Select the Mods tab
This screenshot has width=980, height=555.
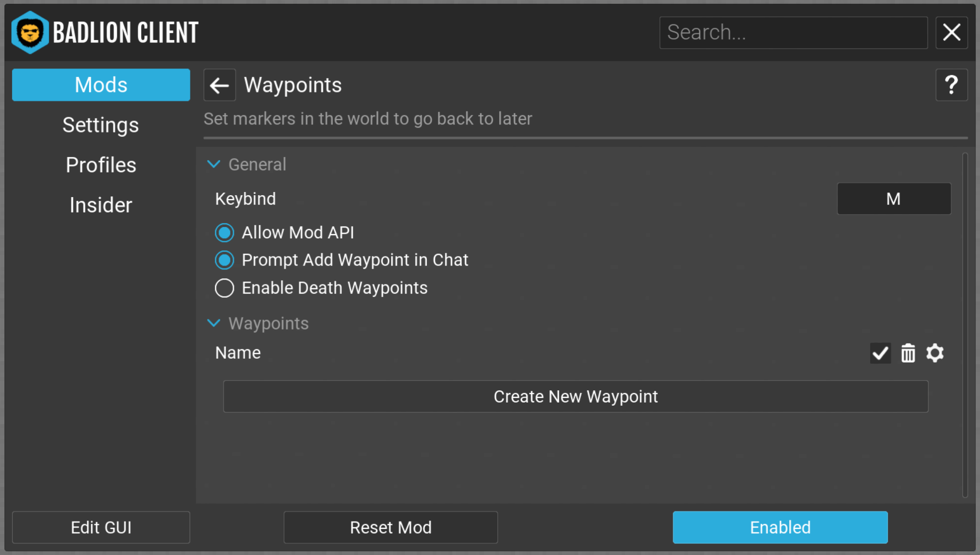coord(101,85)
